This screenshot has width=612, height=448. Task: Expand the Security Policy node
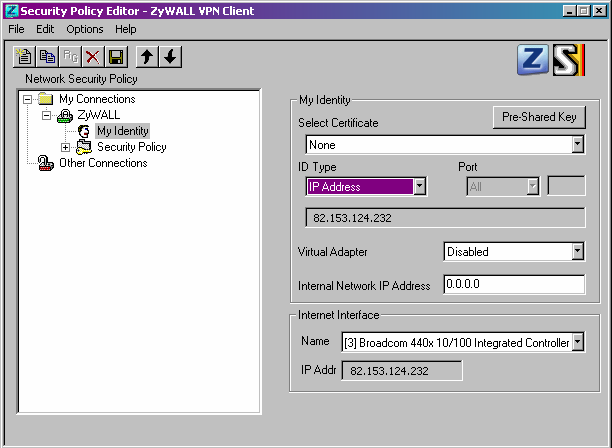coord(66,148)
